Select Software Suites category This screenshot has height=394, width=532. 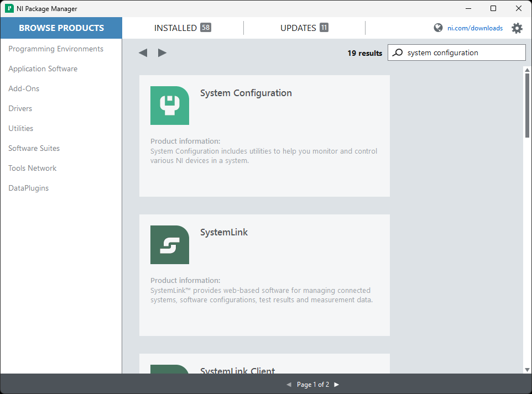34,149
